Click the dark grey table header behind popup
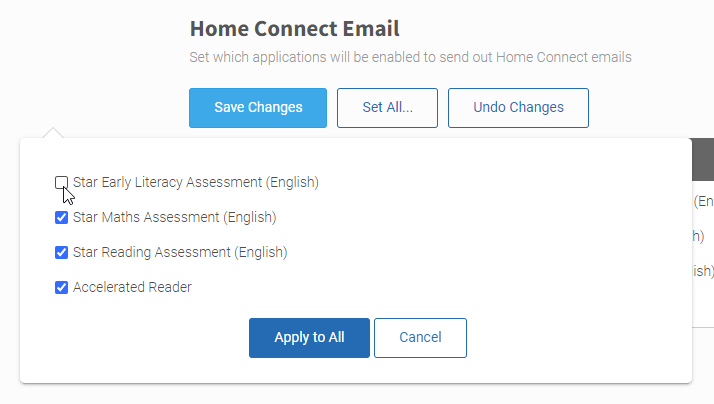This screenshot has width=714, height=404. tap(703, 159)
